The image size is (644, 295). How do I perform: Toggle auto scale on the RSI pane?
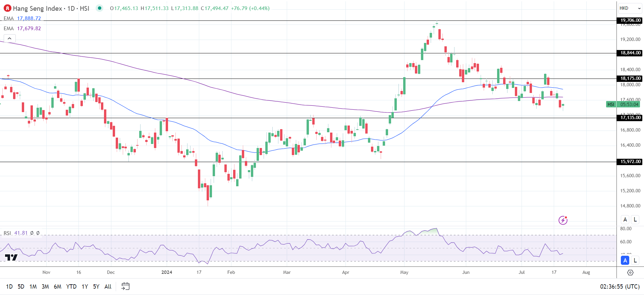(625, 260)
